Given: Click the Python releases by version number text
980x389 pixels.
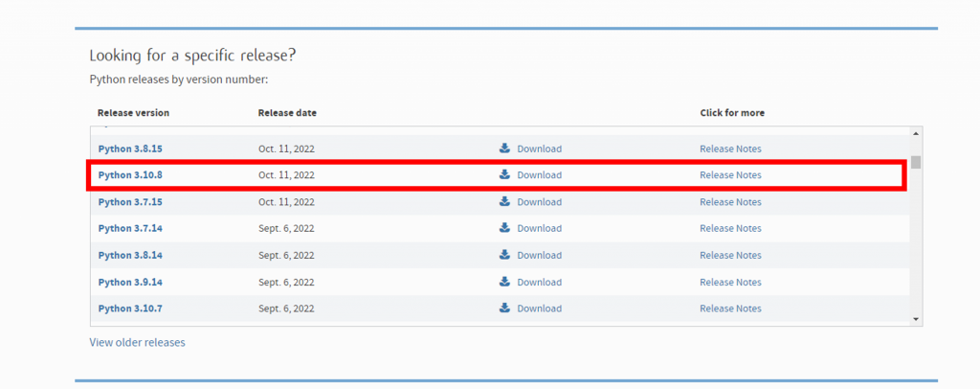Looking at the screenshot, I should (x=179, y=80).
